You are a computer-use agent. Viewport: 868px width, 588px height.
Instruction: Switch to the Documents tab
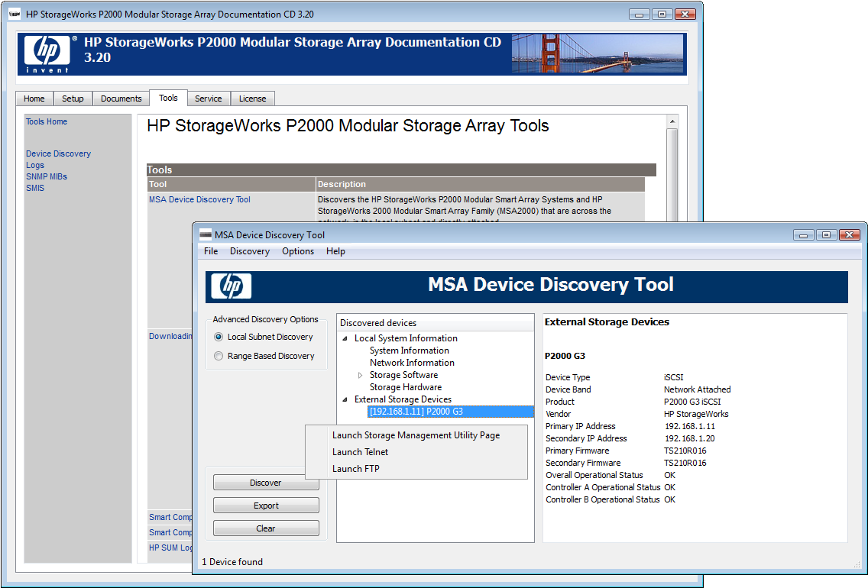[x=121, y=99]
